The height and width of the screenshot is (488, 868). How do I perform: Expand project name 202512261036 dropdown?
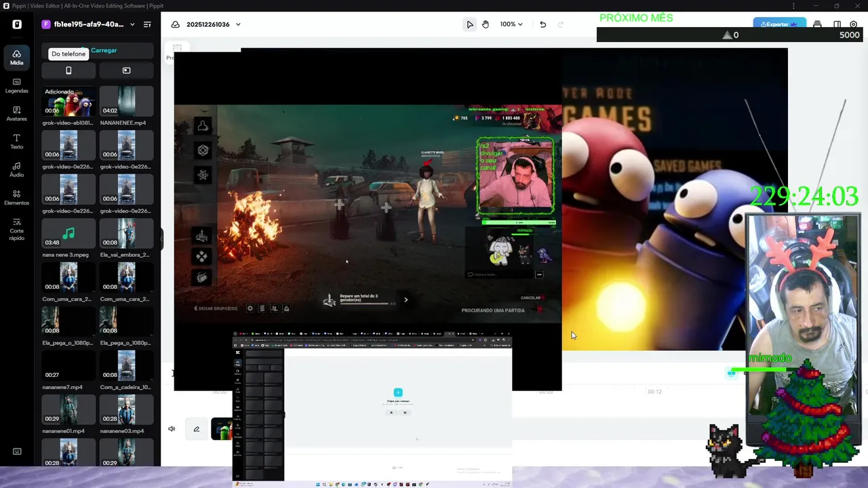click(x=238, y=24)
